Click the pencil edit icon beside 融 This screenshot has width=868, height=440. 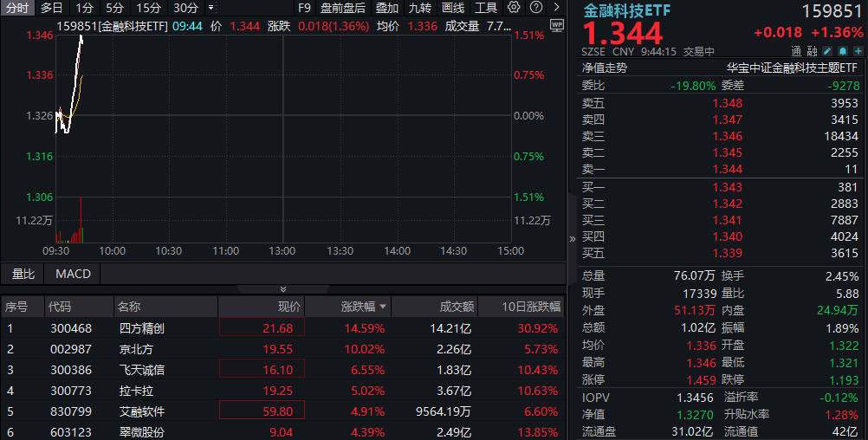pyautogui.click(x=827, y=51)
